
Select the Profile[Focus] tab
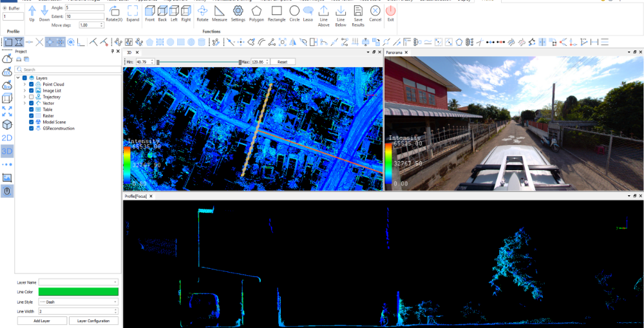coord(136,196)
